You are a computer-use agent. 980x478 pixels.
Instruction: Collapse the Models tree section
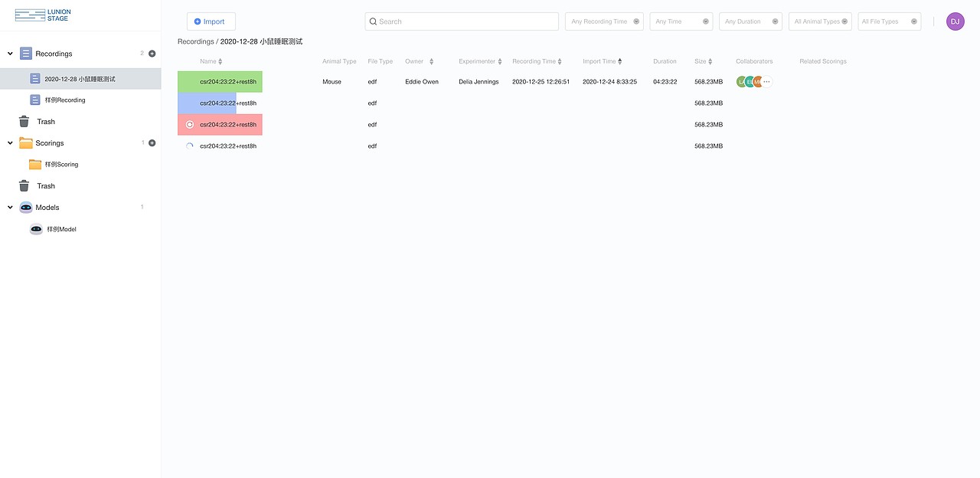[x=10, y=208]
